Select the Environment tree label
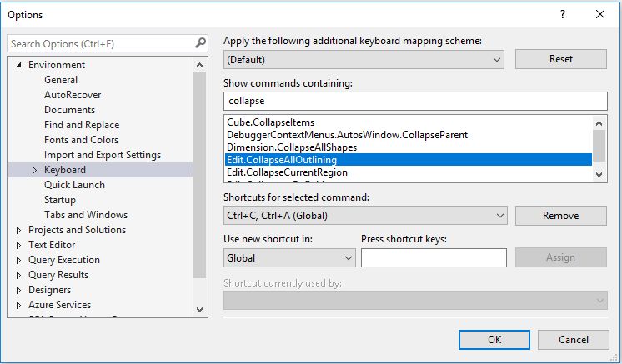The width and height of the screenshot is (622, 364). pos(57,65)
